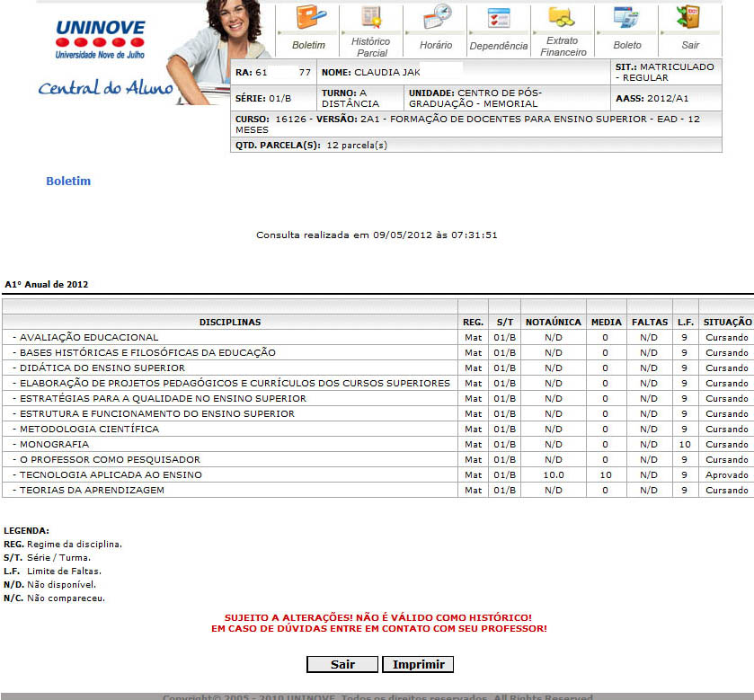The width and height of the screenshot is (754, 700).
Task: Click the Central do Aluno title
Action: (x=105, y=87)
